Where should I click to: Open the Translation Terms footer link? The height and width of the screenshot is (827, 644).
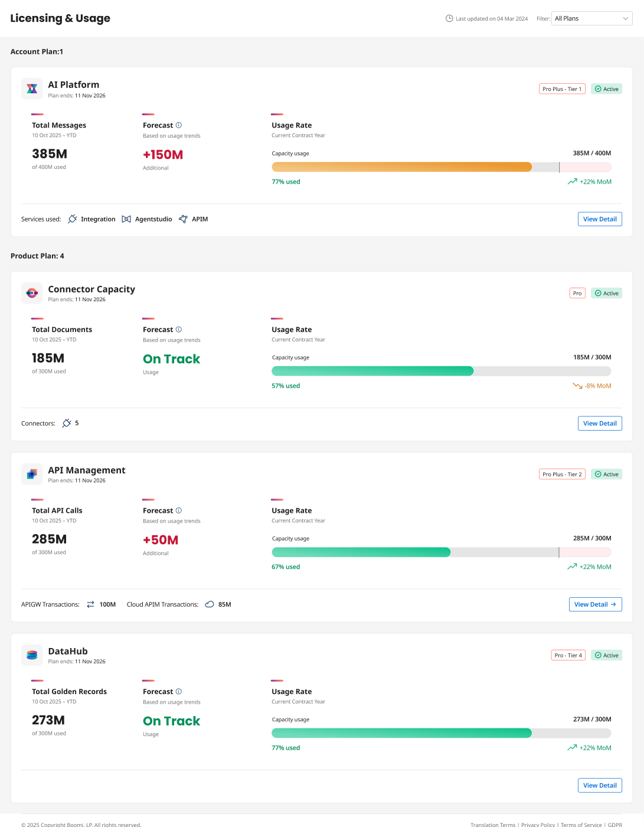point(493,825)
